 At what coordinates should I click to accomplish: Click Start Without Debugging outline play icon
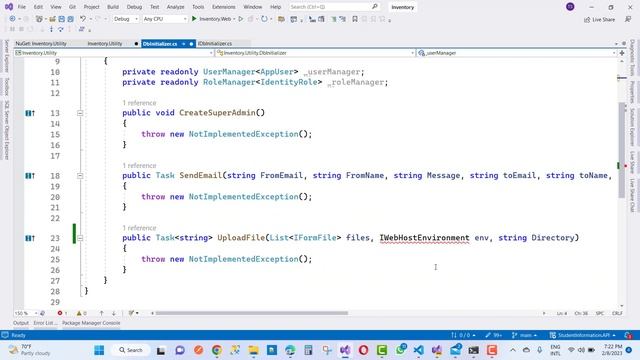241,19
